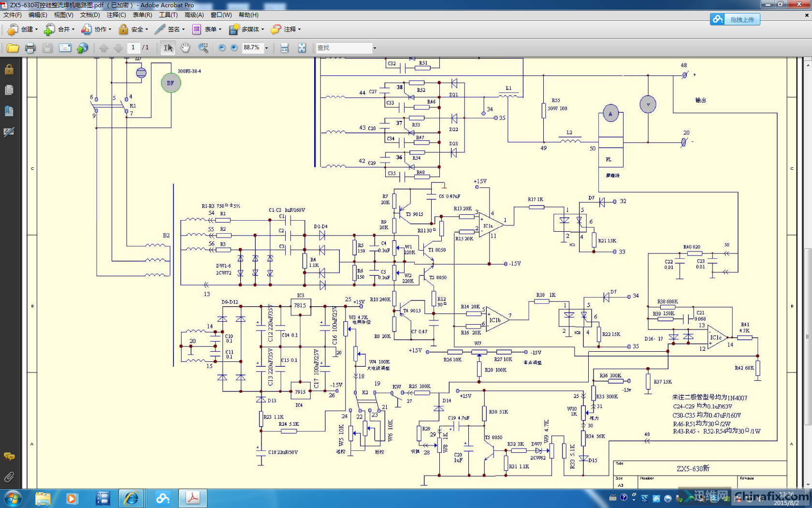Expand the 签名 dropdown arrow

pyautogui.click(x=183, y=30)
